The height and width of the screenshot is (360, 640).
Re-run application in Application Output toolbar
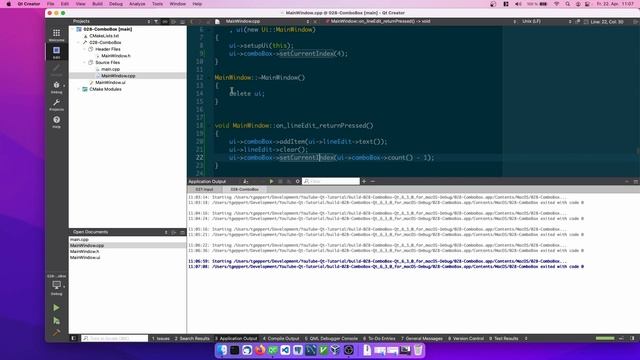271,181
